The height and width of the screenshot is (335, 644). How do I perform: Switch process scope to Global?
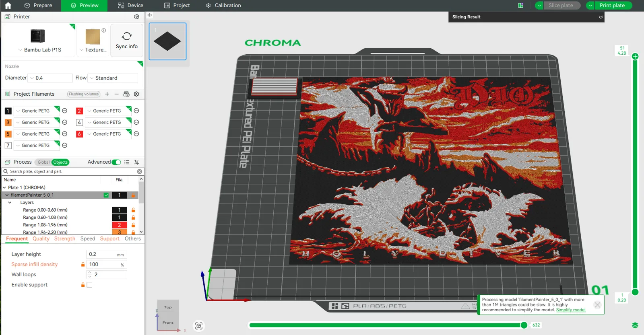click(43, 162)
